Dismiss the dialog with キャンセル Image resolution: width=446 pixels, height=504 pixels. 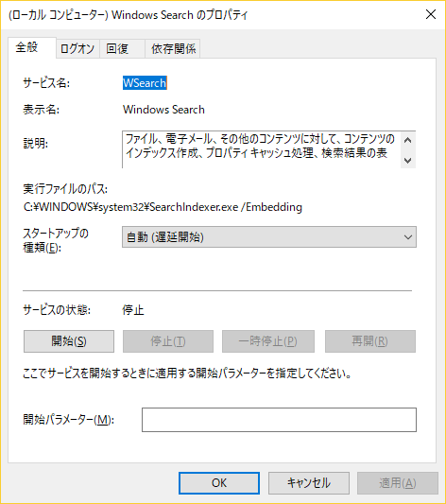point(309,483)
